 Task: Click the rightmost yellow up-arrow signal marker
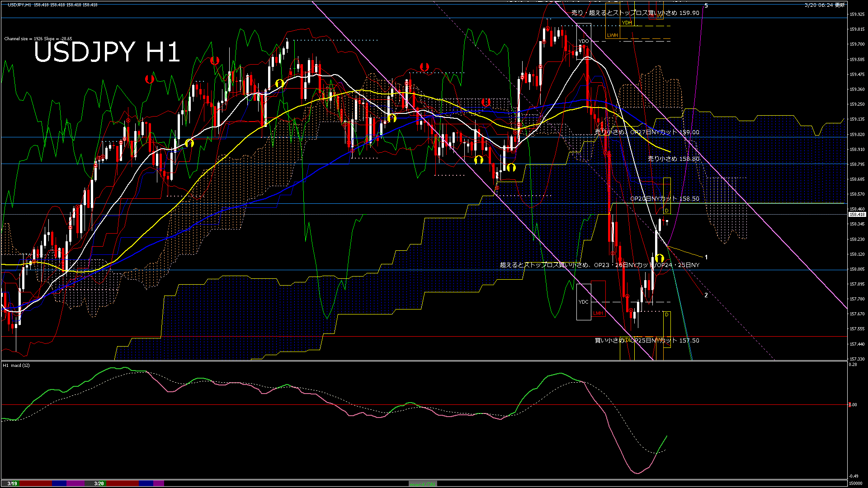[x=659, y=258]
